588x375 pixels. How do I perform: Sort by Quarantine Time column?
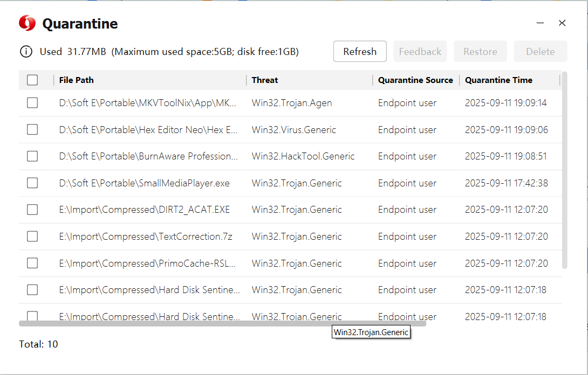pyautogui.click(x=498, y=80)
